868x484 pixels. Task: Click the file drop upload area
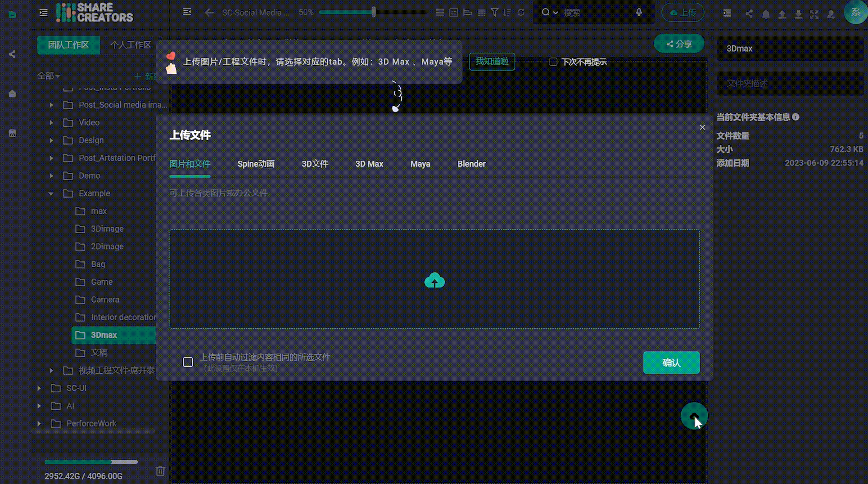(434, 279)
